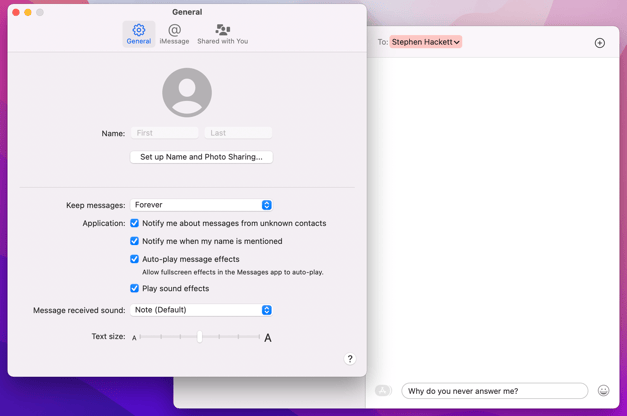Click the plus add-contact icon
627x416 pixels.
click(x=599, y=43)
